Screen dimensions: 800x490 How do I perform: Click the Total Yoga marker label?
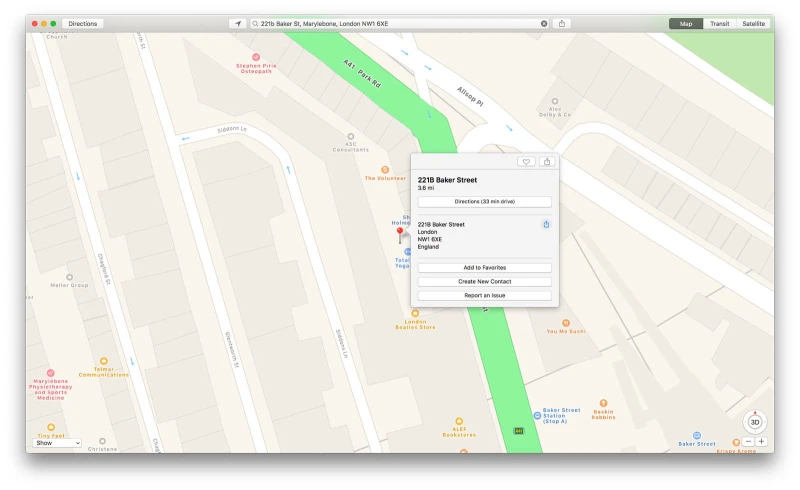[x=402, y=263]
